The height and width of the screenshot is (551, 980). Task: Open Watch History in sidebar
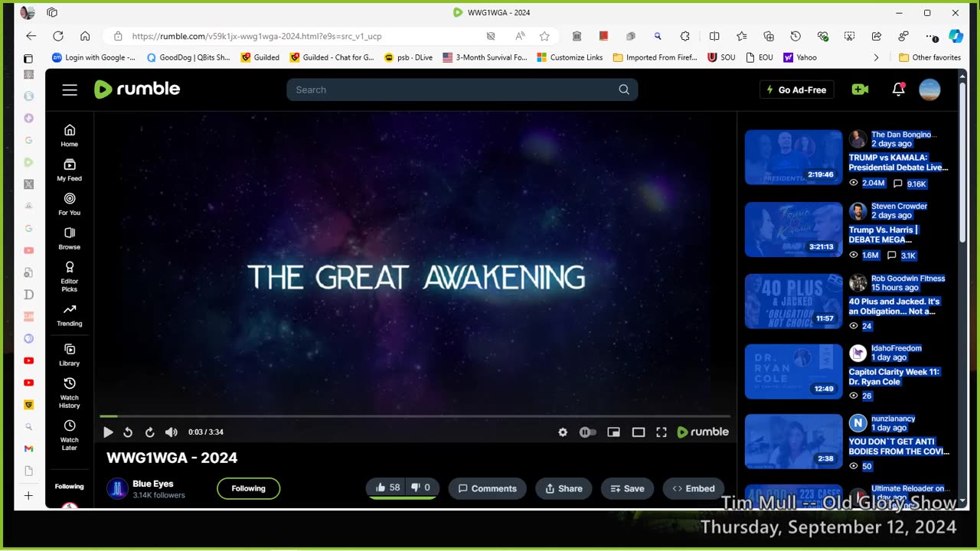70,393
